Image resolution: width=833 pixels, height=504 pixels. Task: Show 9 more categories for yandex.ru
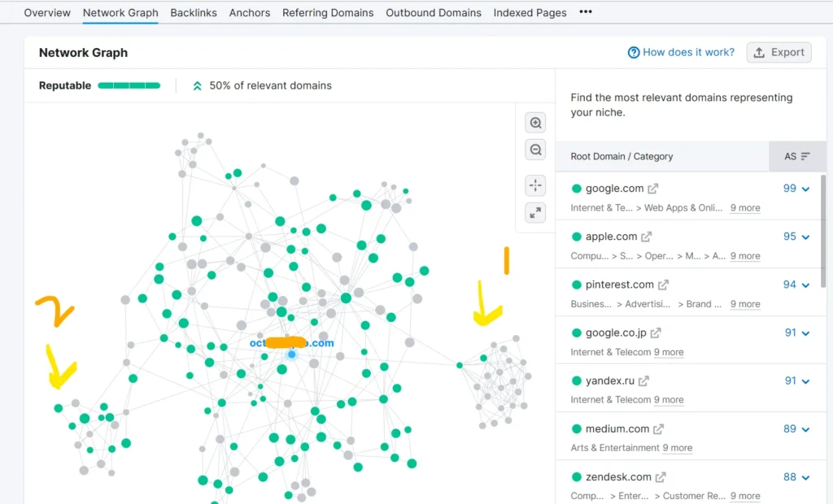tap(669, 400)
